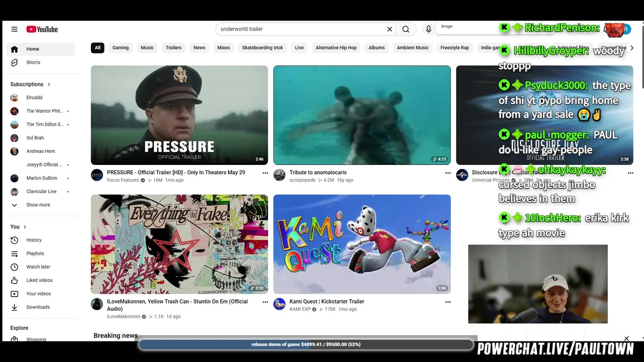
Task: Open more options for Kami Quest trailer
Action: click(x=448, y=302)
